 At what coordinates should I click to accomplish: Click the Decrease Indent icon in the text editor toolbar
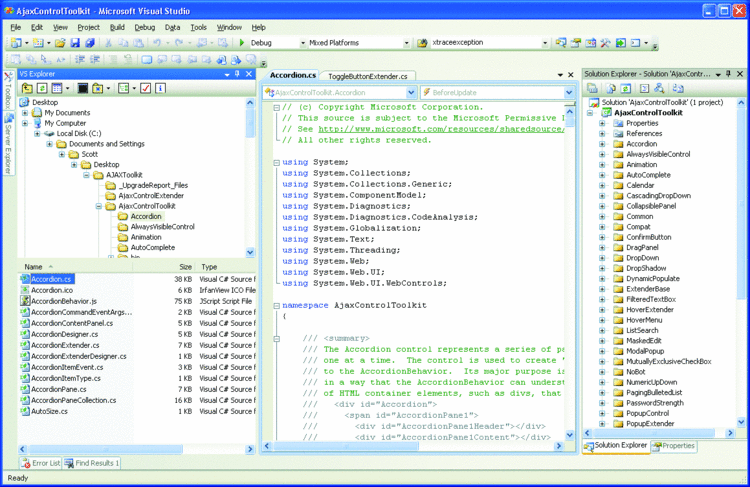coord(80,59)
